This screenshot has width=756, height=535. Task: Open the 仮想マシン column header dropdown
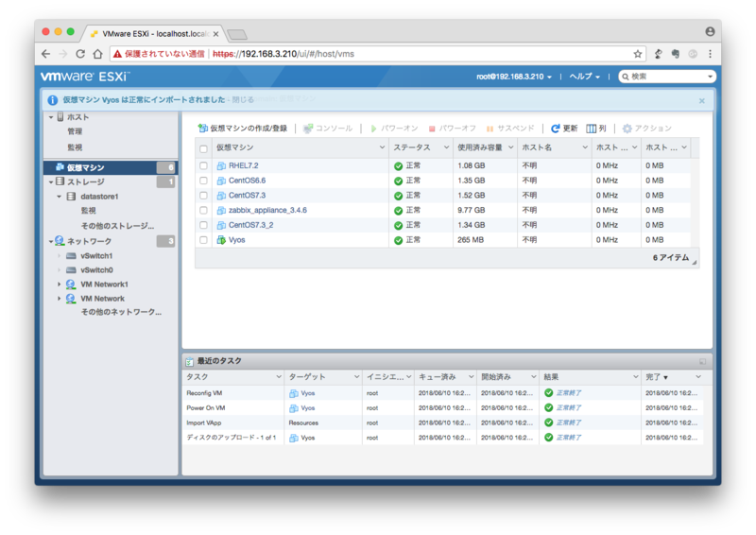[382, 147]
